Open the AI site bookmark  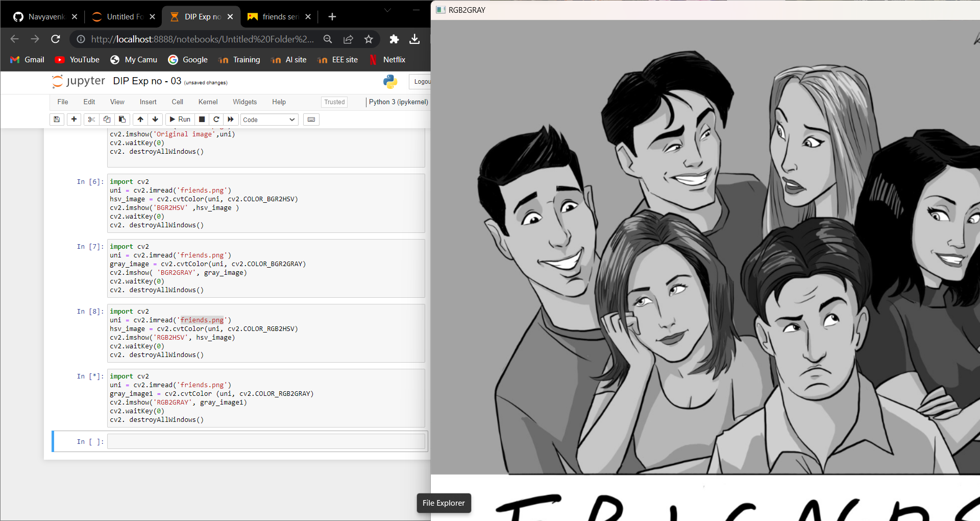click(x=289, y=60)
